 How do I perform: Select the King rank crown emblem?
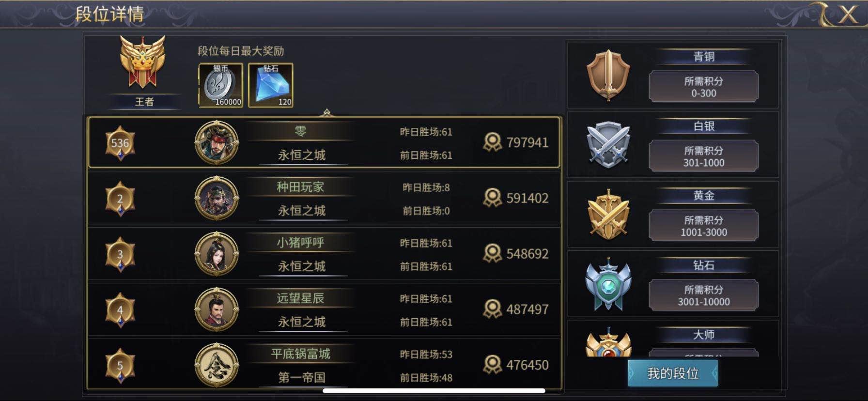[x=143, y=62]
